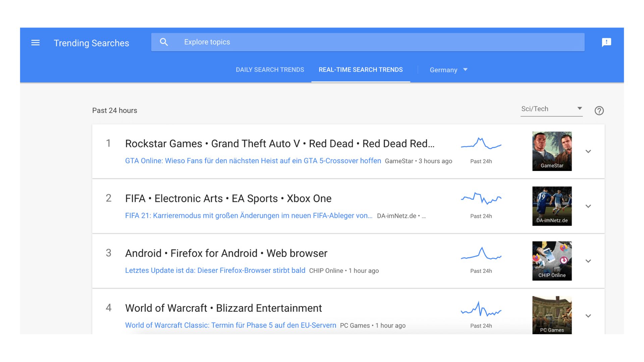
Task: Open the DA-imNetz.de FIFA thumbnail
Action: (552, 206)
